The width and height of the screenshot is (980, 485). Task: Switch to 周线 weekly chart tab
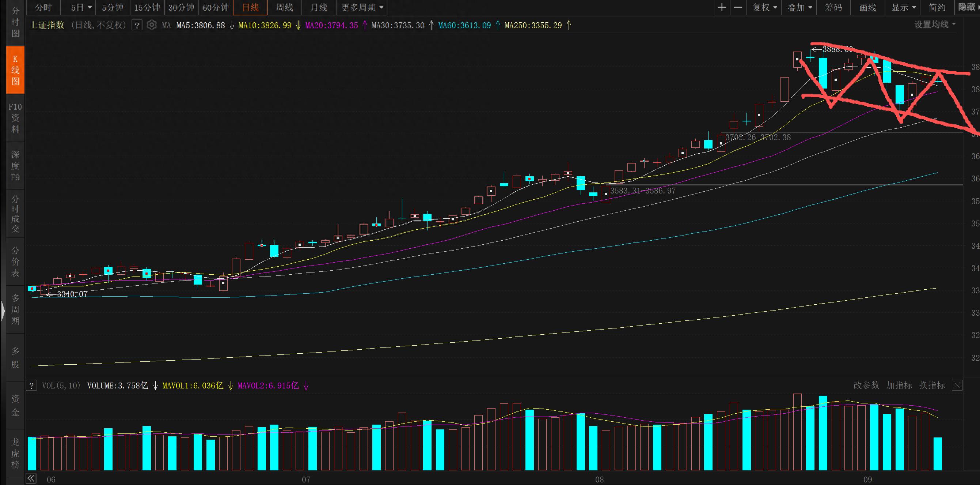[284, 8]
